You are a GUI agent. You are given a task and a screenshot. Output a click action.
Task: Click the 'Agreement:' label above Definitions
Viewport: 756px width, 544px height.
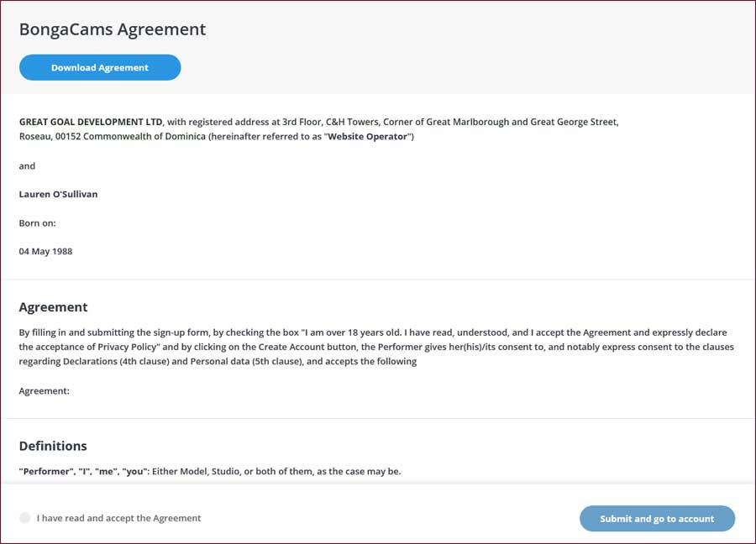coord(44,390)
